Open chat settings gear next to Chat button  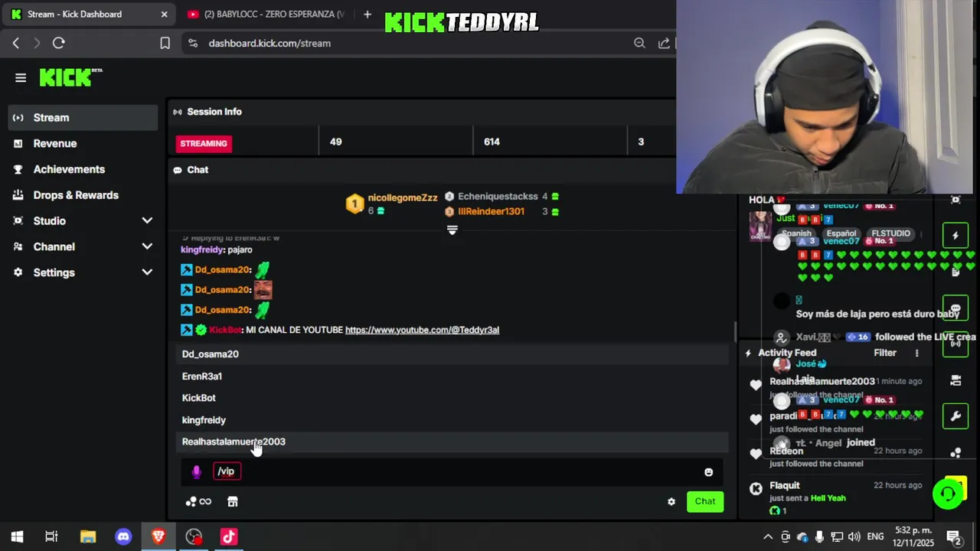click(671, 502)
